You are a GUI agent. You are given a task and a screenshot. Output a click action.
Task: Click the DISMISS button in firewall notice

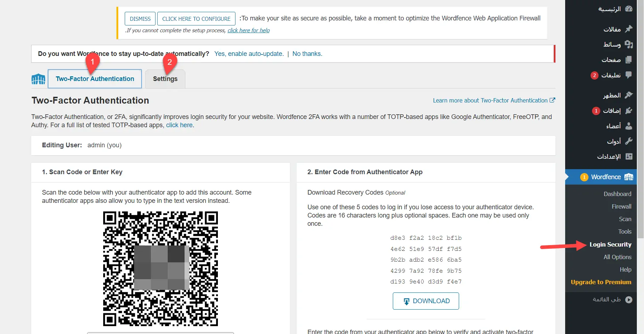click(140, 19)
